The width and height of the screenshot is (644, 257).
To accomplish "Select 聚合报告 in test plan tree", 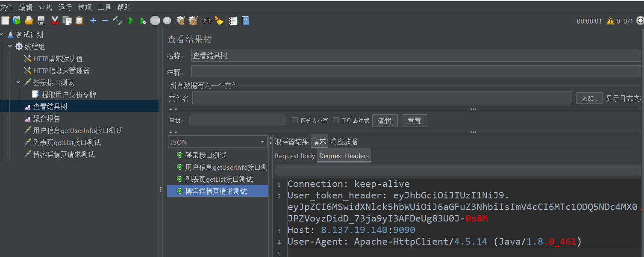I will point(47,118).
